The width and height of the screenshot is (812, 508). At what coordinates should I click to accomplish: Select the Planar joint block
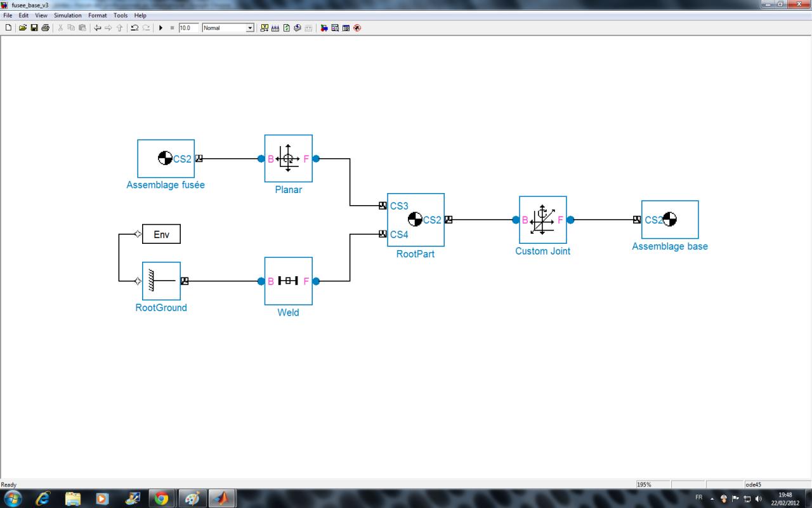[x=289, y=159]
